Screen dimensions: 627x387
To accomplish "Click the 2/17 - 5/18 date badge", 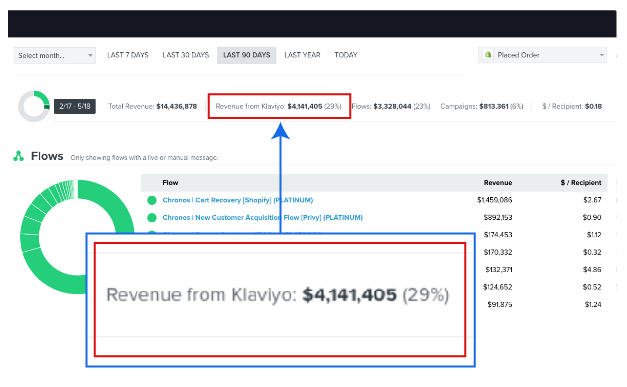I will point(75,106).
